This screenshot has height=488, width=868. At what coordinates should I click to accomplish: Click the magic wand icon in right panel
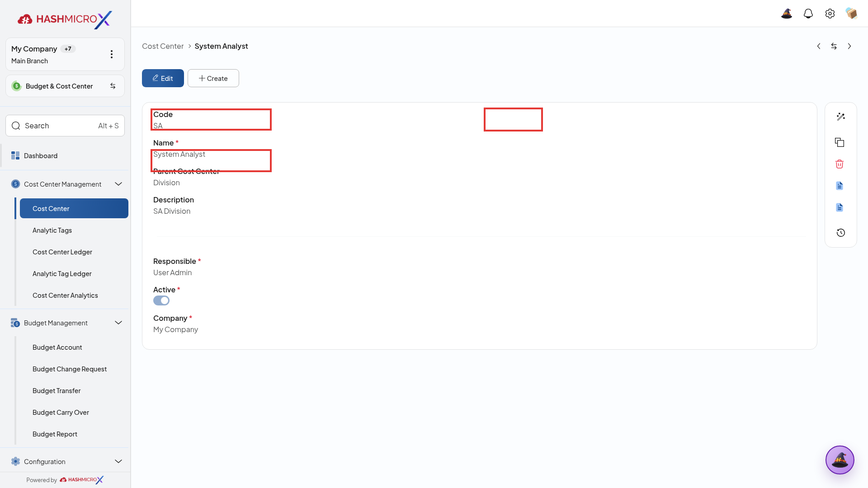840,117
